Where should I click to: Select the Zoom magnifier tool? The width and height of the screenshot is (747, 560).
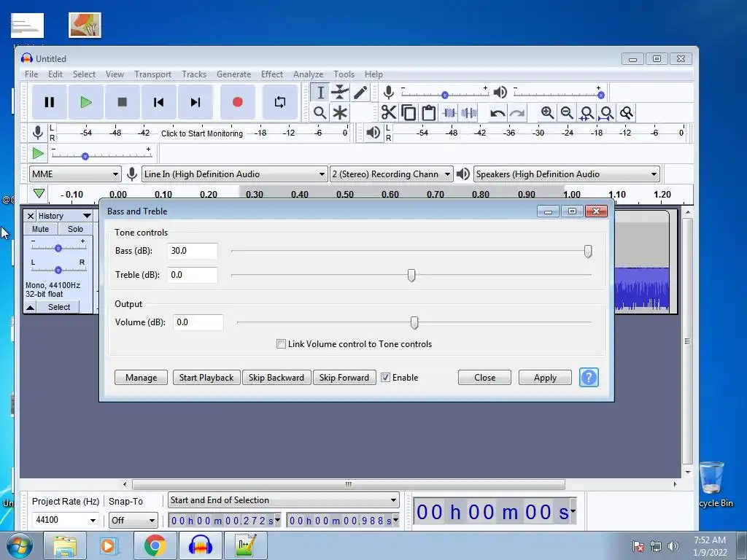coord(320,113)
